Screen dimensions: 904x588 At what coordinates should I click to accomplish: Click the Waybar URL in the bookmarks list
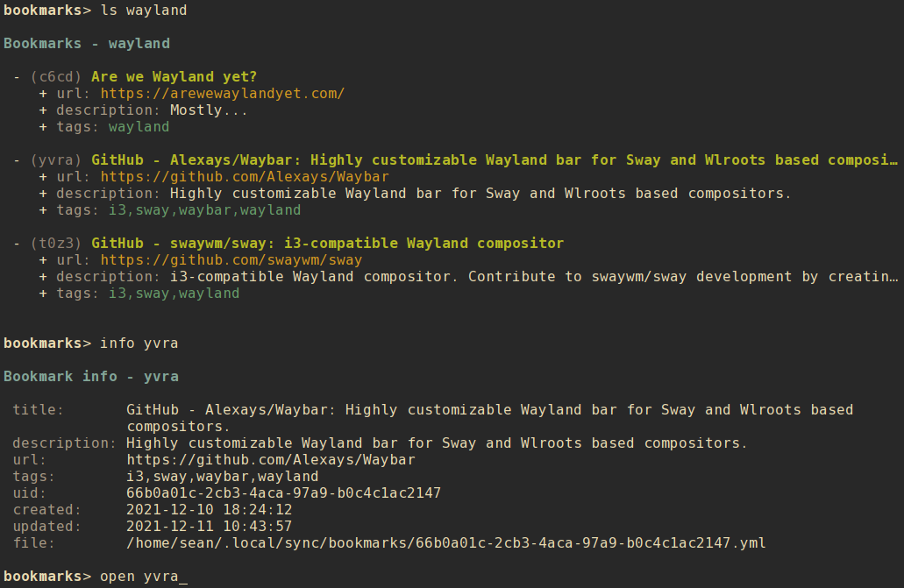point(244,177)
